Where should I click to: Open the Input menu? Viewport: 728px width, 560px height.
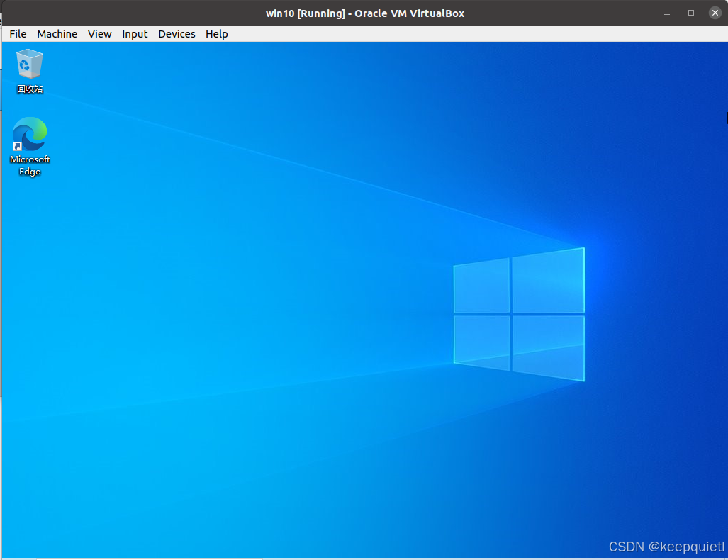click(135, 34)
